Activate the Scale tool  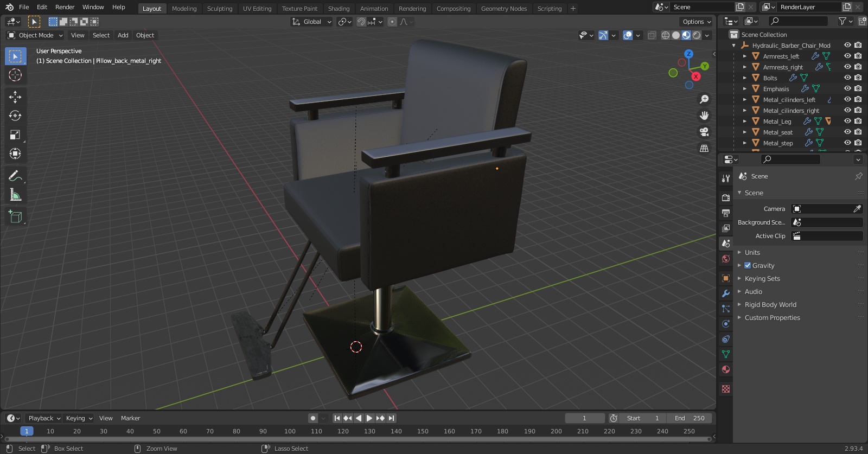pos(15,135)
